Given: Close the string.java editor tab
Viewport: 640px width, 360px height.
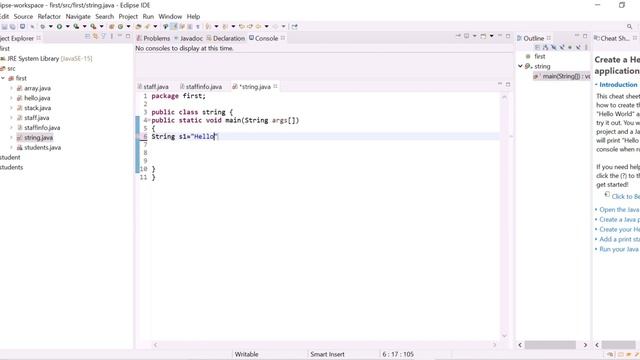Looking at the screenshot, I should point(276,86).
